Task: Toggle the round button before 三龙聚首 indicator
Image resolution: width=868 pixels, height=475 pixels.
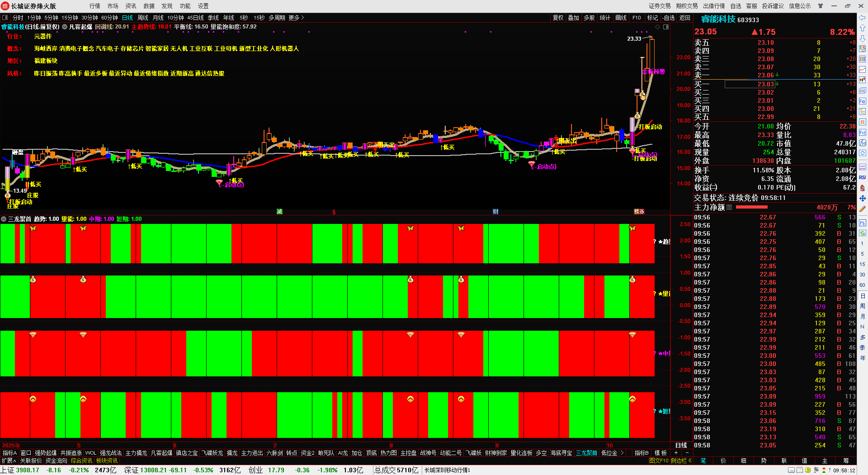Action: tap(4, 219)
